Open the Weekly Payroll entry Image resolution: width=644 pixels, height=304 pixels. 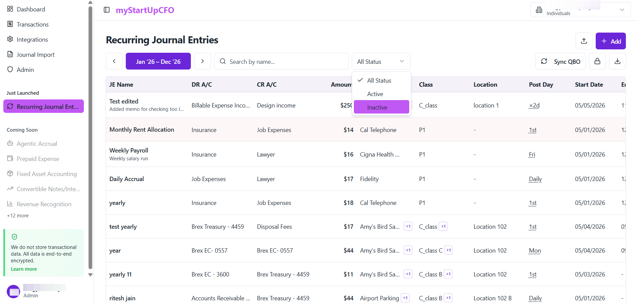click(129, 150)
